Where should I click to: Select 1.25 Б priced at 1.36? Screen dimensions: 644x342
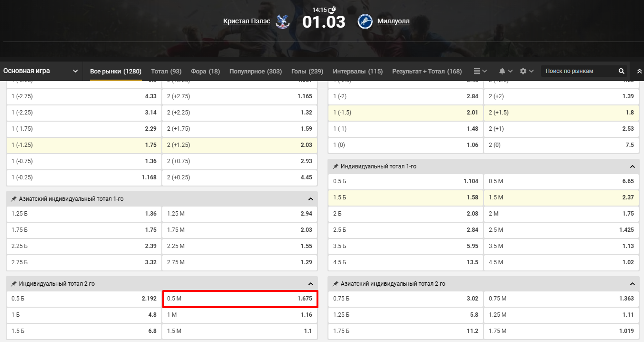tap(84, 214)
